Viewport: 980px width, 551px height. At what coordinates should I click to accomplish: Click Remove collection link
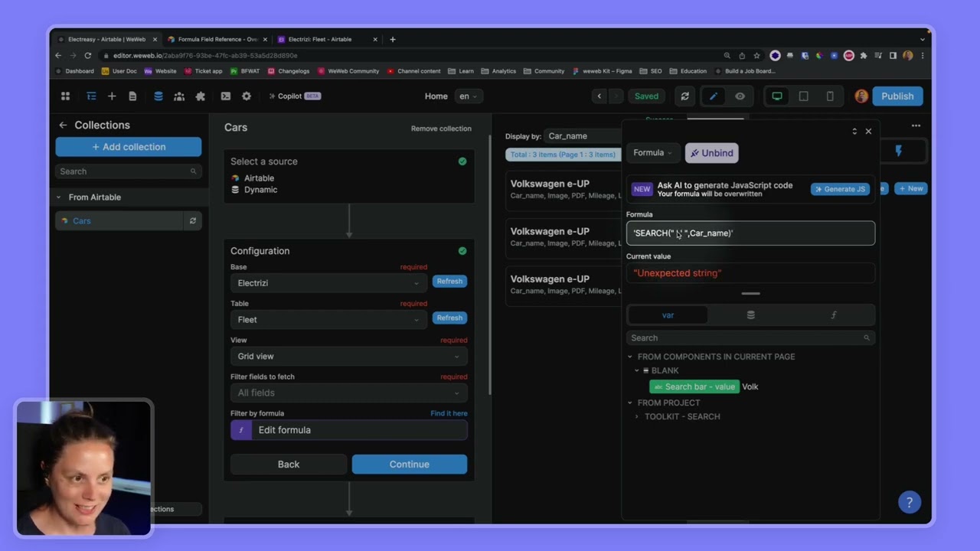click(x=441, y=129)
